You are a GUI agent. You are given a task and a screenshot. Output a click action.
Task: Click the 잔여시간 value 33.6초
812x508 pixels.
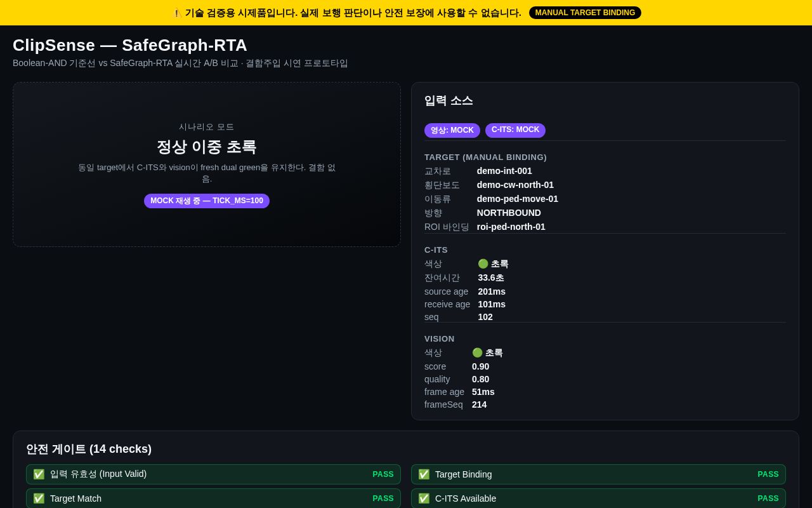[x=491, y=277]
